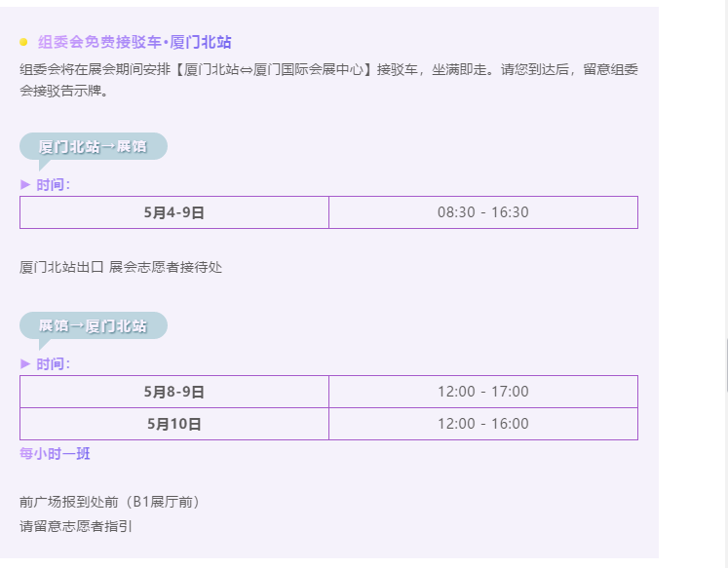The image size is (728, 568).
Task: Click the vertical scrollbar thumb at right edge
Action: pyautogui.click(x=727, y=365)
